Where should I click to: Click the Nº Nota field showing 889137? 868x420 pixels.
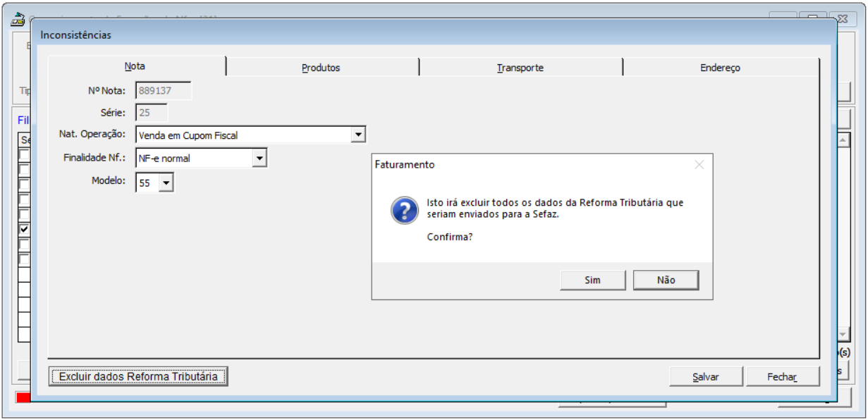[x=163, y=90]
